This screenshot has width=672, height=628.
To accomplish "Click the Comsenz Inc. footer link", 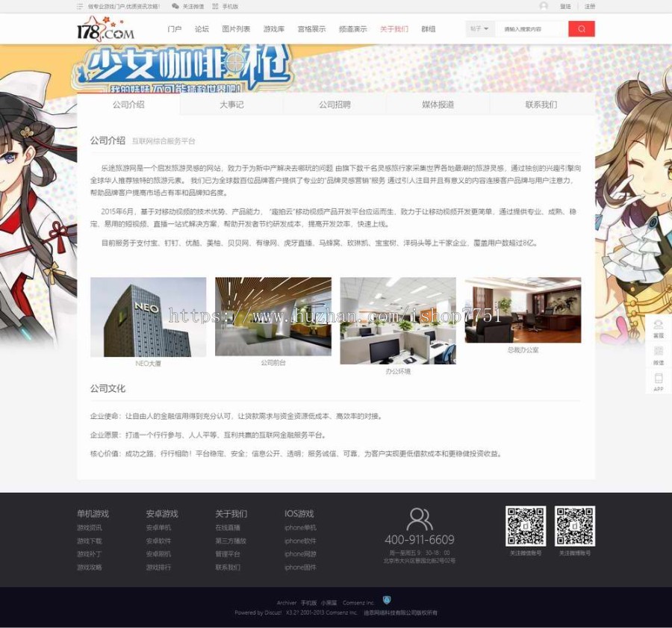I will click(358, 603).
